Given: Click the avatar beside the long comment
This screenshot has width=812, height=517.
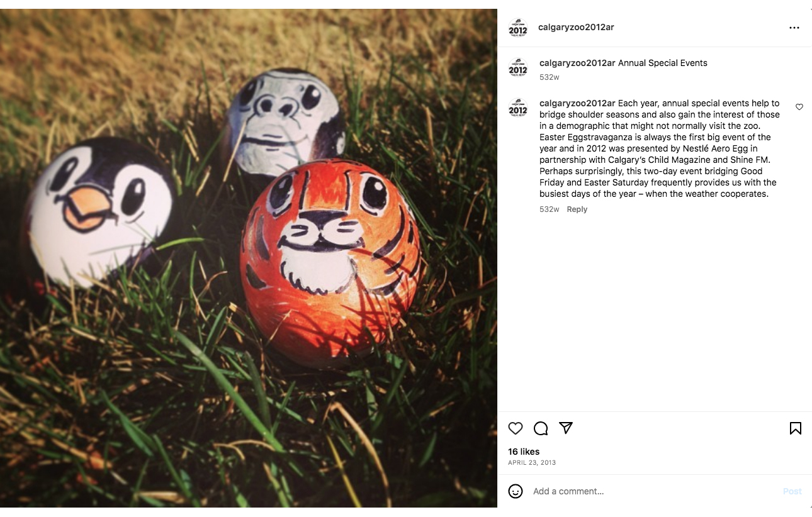Looking at the screenshot, I should pos(518,108).
